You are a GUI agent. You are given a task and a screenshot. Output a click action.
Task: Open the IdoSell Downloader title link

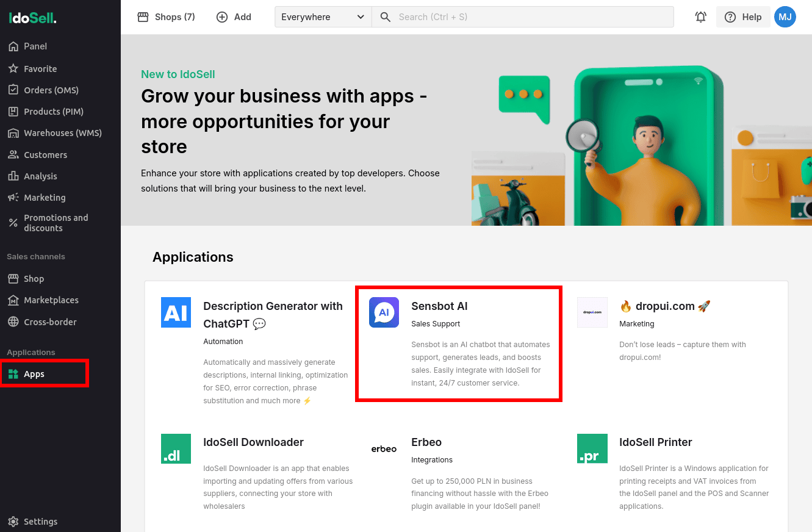[253, 442]
